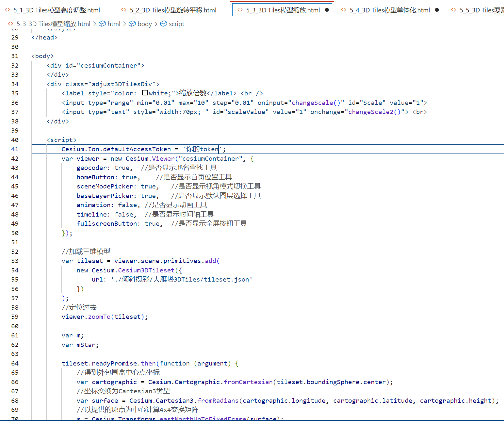Click the cube icon beside html breadcrumb

[x=102, y=24]
